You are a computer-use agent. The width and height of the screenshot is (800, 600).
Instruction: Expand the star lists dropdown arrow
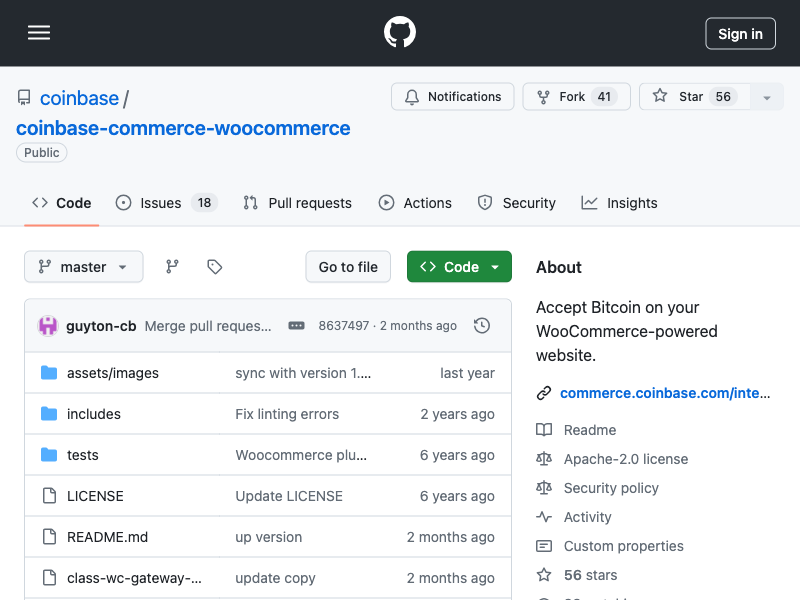[766, 97]
